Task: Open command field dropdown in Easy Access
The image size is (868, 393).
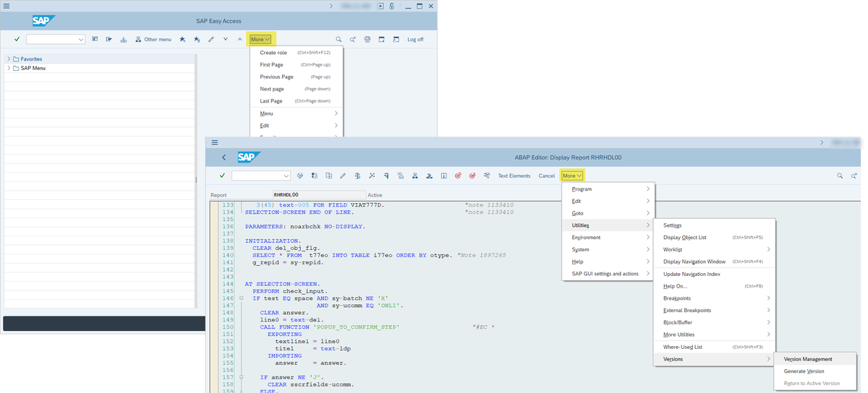Action: click(80, 40)
